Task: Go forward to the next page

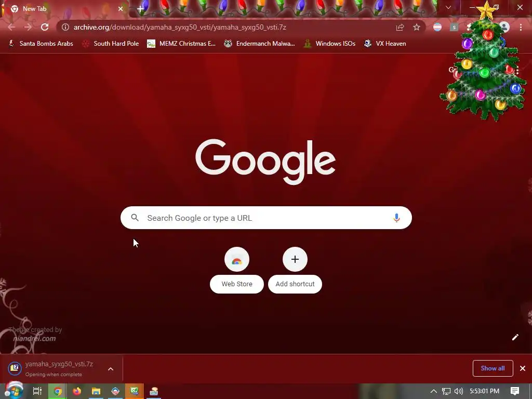Action: [x=28, y=27]
